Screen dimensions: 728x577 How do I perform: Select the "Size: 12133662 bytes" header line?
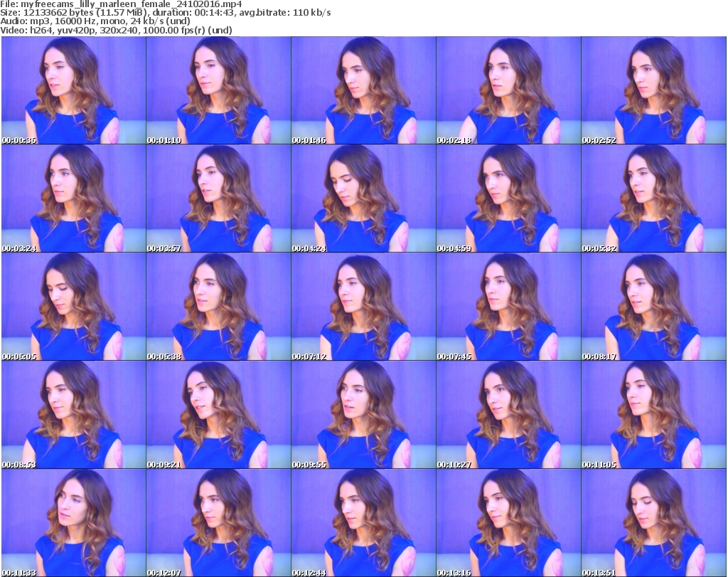[165, 13]
